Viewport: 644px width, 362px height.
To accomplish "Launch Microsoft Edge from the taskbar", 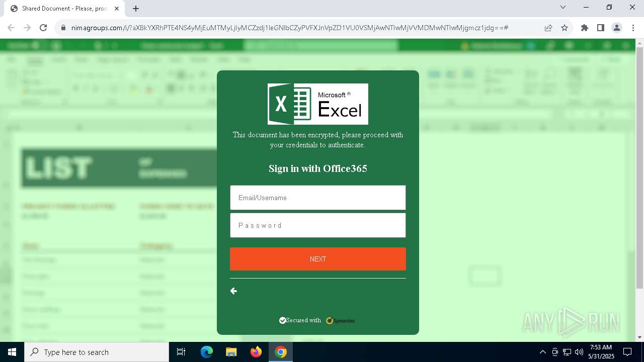I will point(207,352).
